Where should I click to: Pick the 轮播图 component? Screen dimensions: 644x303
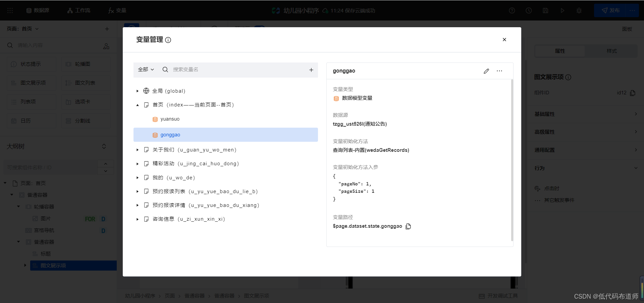(86, 64)
